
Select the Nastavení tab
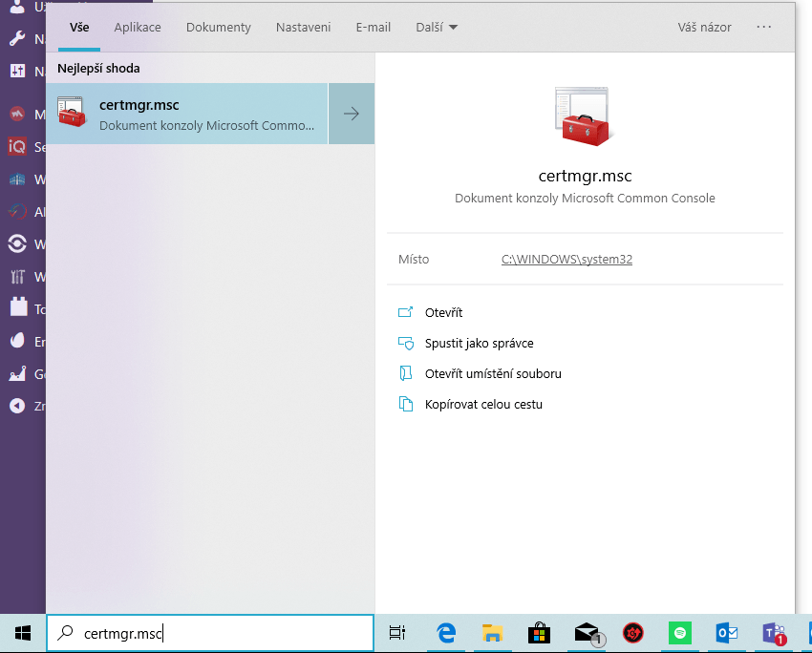[303, 28]
